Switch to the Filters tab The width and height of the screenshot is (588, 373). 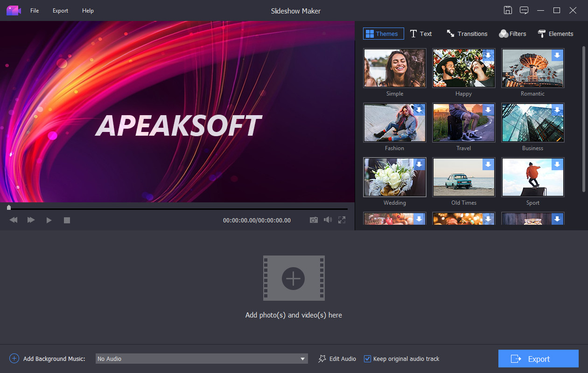512,34
